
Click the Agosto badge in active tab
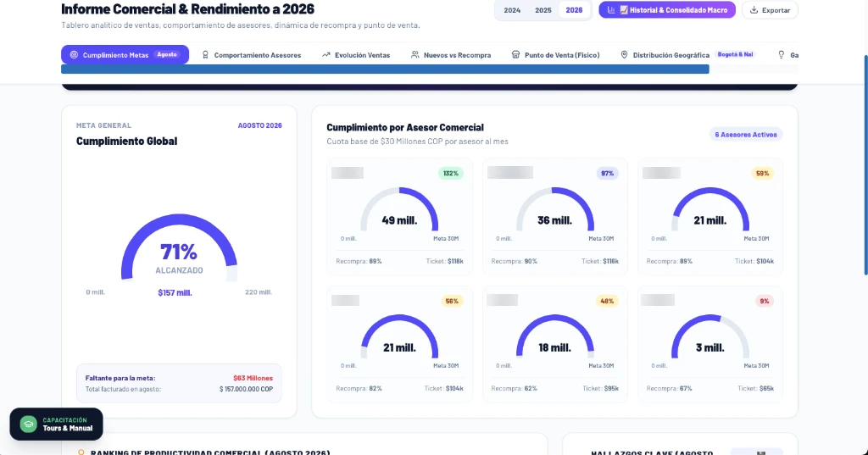(x=167, y=54)
